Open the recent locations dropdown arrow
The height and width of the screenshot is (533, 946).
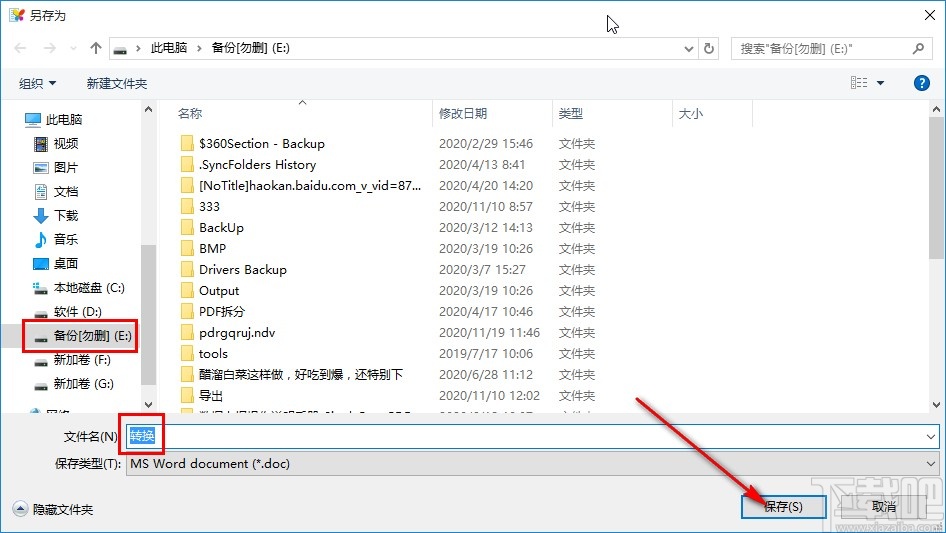[73, 48]
